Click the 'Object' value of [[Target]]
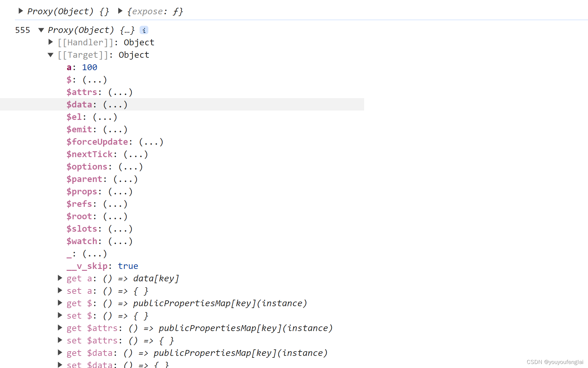This screenshot has height=368, width=588. click(134, 55)
